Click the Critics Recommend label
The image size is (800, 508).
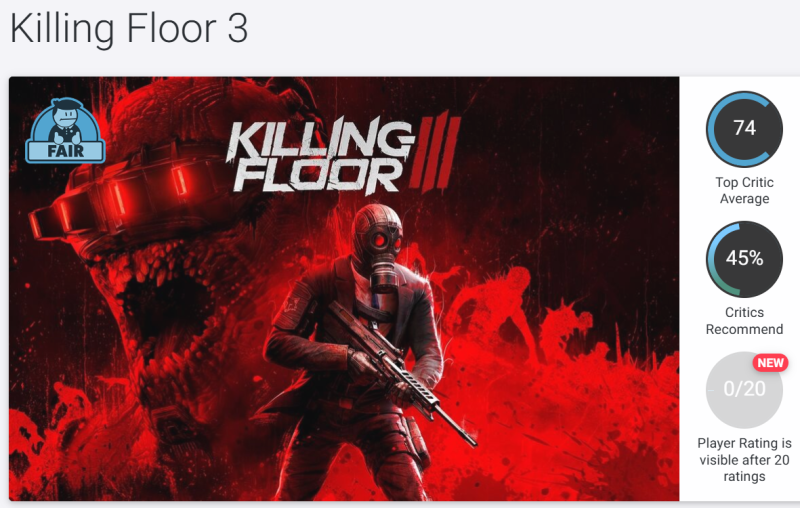pos(744,321)
